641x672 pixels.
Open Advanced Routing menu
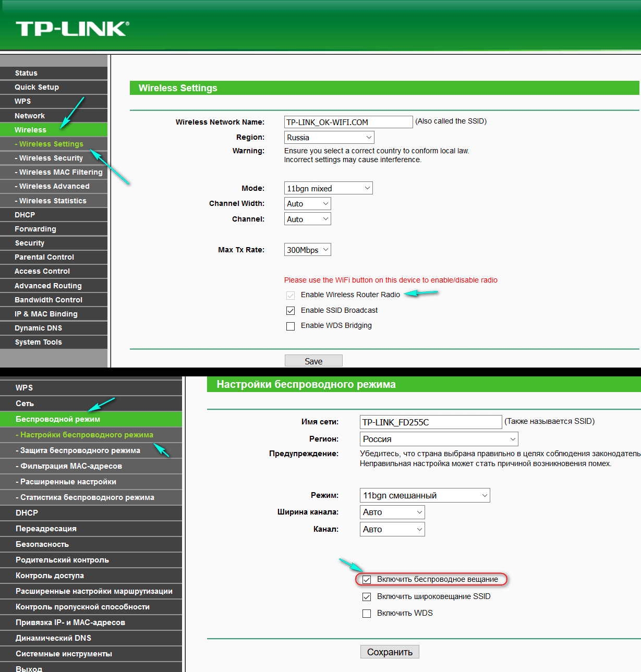click(54, 286)
